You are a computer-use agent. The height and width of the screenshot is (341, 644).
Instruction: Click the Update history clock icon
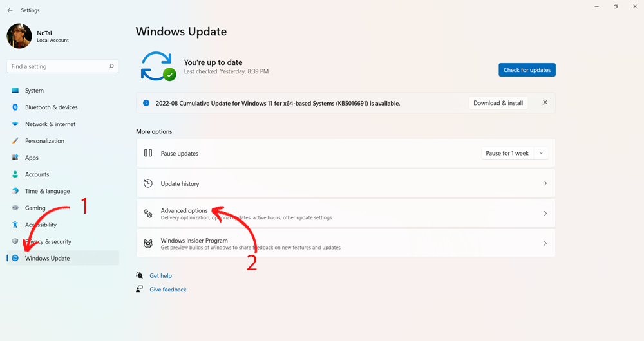coord(148,183)
